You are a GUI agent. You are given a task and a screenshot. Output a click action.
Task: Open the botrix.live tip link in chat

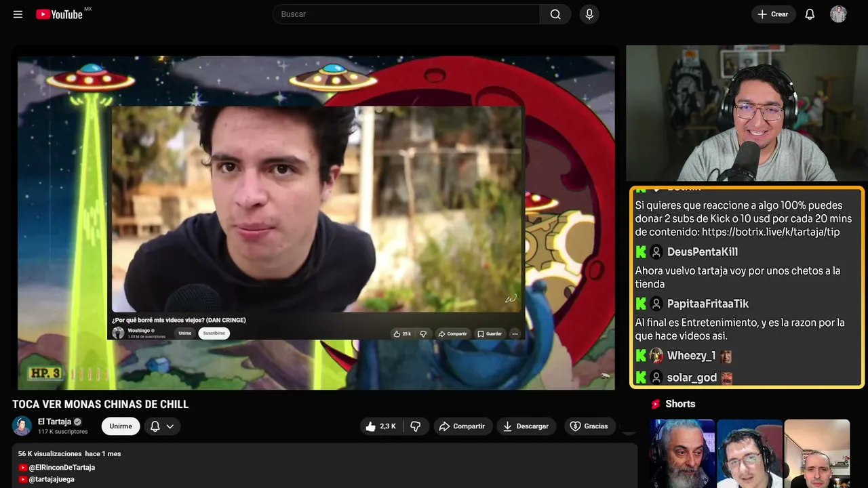click(x=770, y=232)
